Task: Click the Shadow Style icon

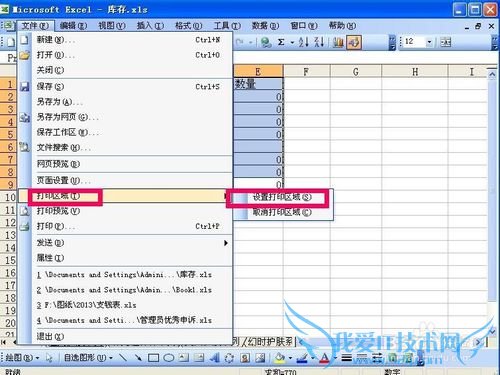Action: coord(393,358)
